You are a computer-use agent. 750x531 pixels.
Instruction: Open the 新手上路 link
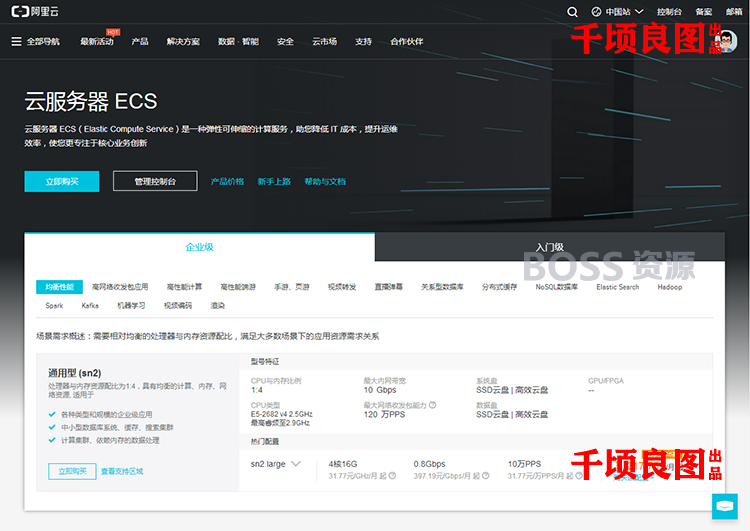pyautogui.click(x=274, y=182)
